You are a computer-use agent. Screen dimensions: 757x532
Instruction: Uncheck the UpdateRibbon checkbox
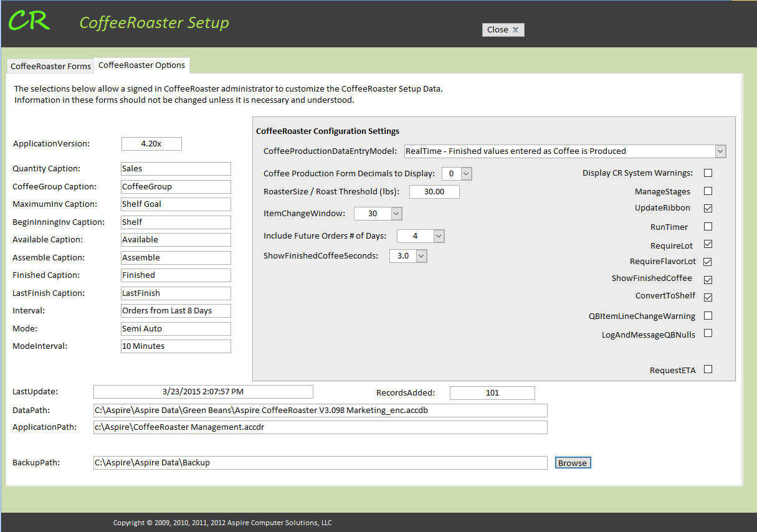pyautogui.click(x=708, y=208)
